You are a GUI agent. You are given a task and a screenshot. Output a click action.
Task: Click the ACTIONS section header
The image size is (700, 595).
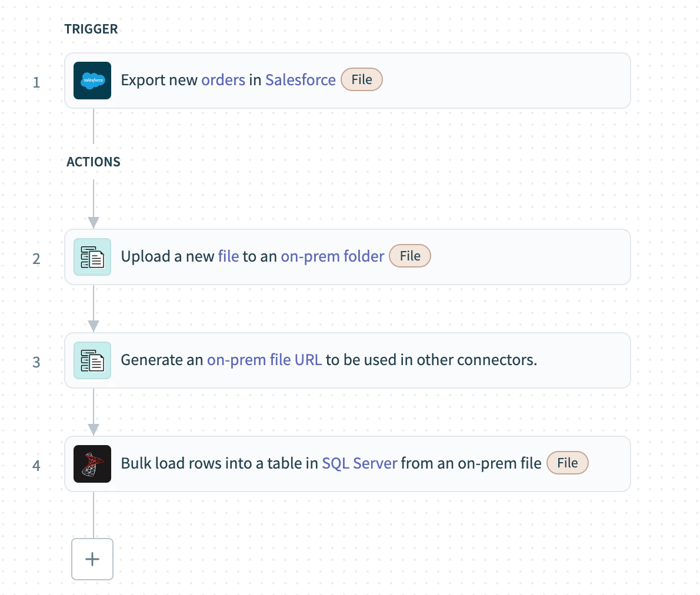point(93,162)
